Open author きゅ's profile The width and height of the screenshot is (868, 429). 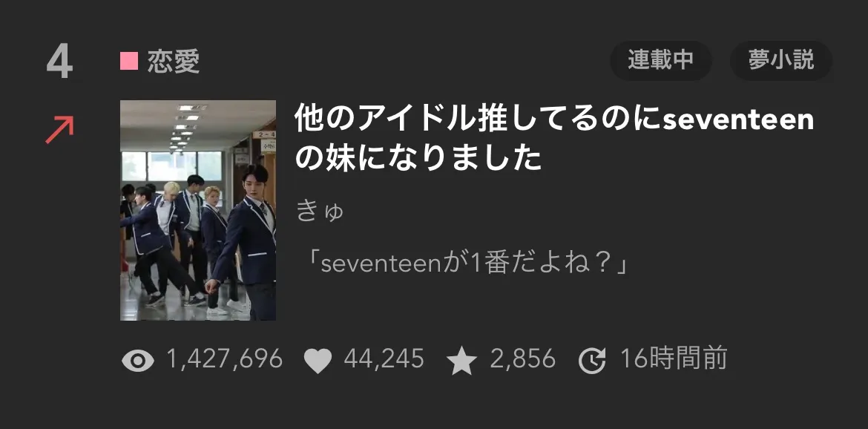320,211
